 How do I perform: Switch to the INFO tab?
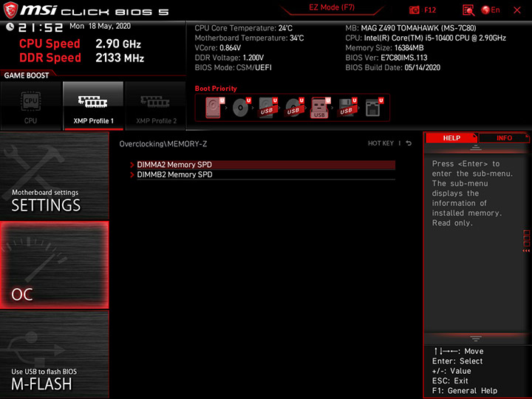(504, 137)
